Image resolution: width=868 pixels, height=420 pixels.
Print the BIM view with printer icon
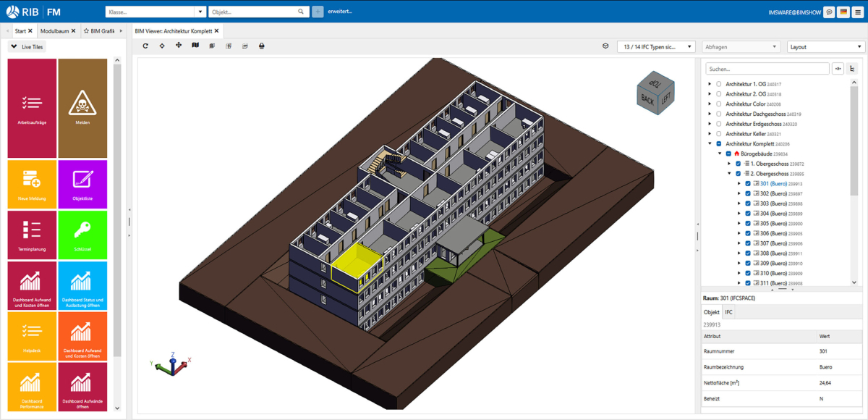pos(262,46)
